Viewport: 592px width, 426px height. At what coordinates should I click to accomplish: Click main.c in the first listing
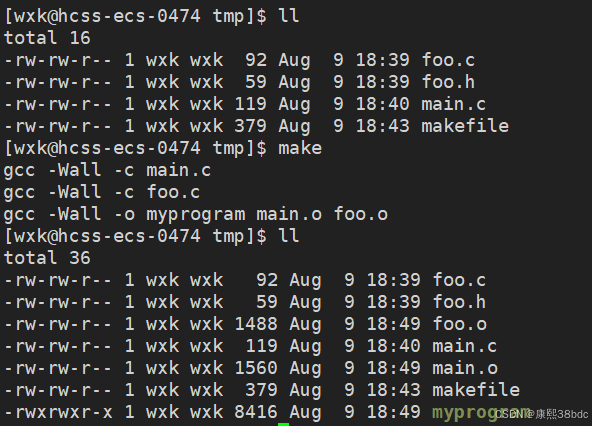pos(453,104)
